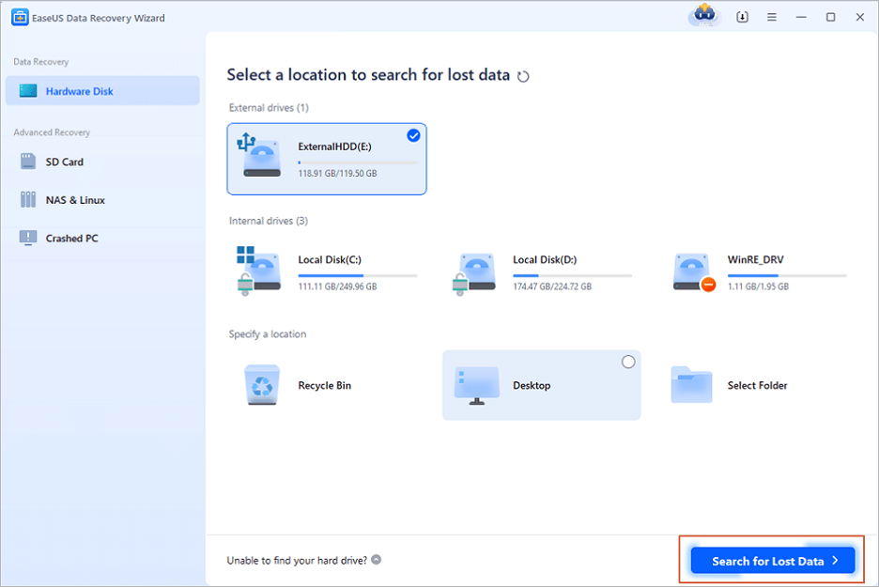Select the Local Disk(C:) label
The width and height of the screenshot is (879, 588).
point(330,259)
